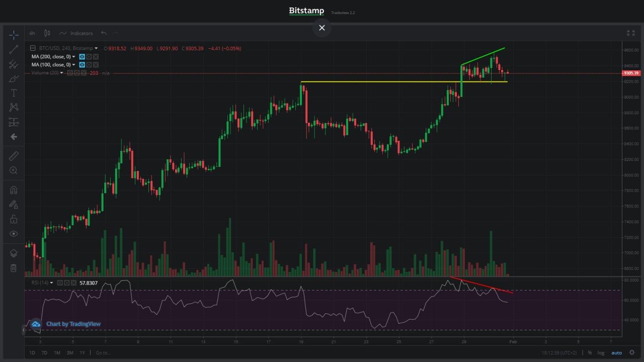Image resolution: width=644 pixels, height=362 pixels.
Task: Expand the RSI (14) dropdown
Action: [x=51, y=283]
